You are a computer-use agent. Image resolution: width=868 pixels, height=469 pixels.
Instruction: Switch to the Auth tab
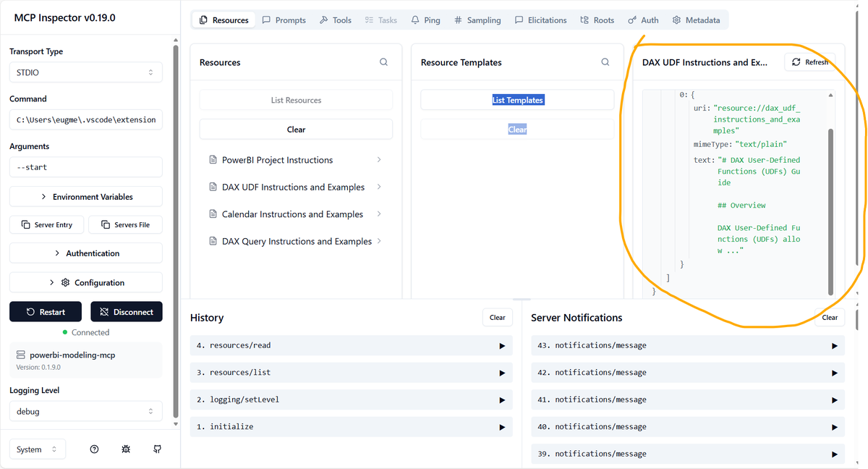(x=643, y=20)
